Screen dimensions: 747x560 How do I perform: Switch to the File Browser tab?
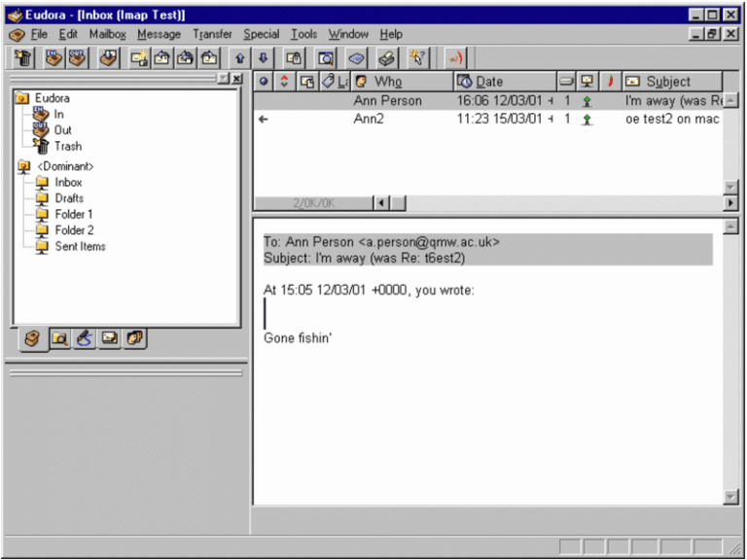(60, 338)
